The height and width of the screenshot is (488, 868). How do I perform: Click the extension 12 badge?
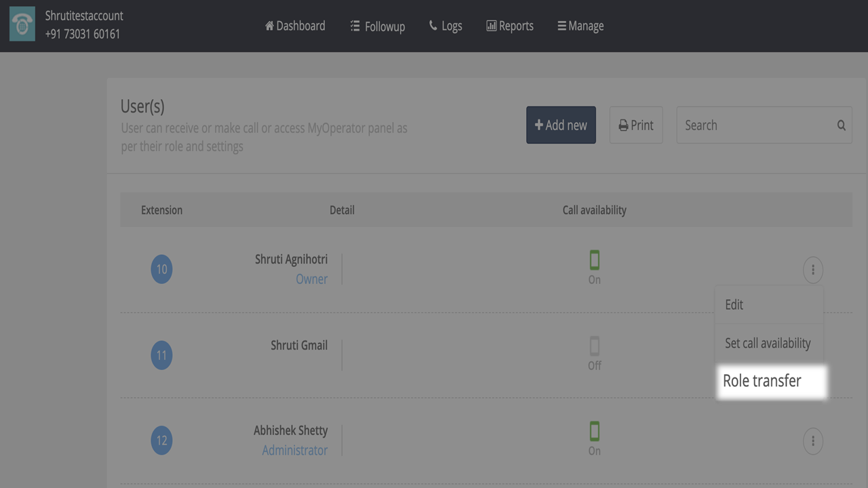click(161, 441)
